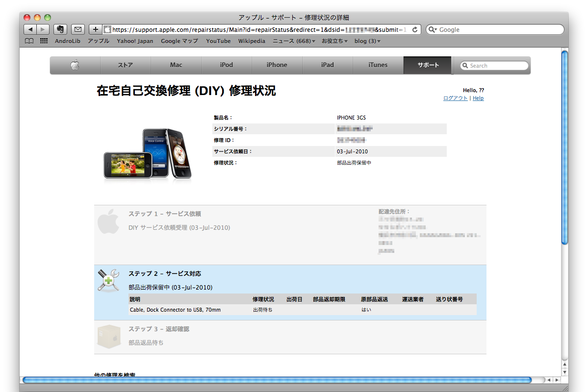The height and width of the screenshot is (392, 588).
Task: Click the 部品返品待ち text
Action: (146, 343)
